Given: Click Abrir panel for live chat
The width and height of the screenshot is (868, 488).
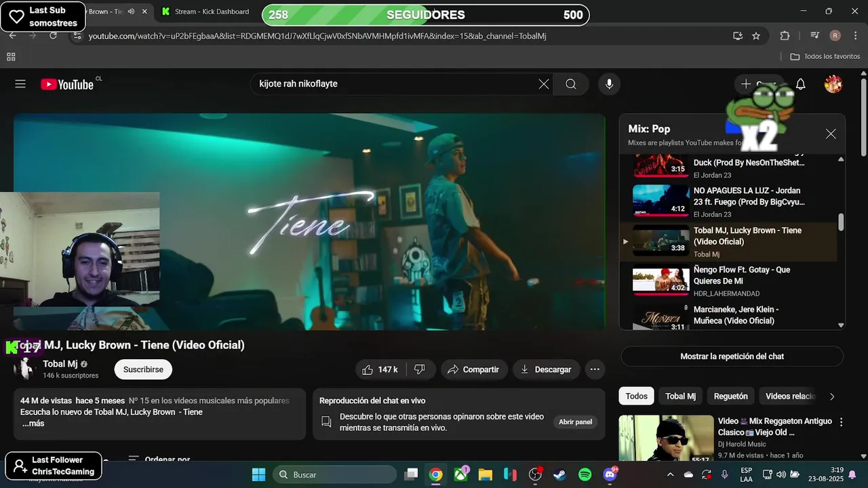Looking at the screenshot, I should pyautogui.click(x=575, y=422).
